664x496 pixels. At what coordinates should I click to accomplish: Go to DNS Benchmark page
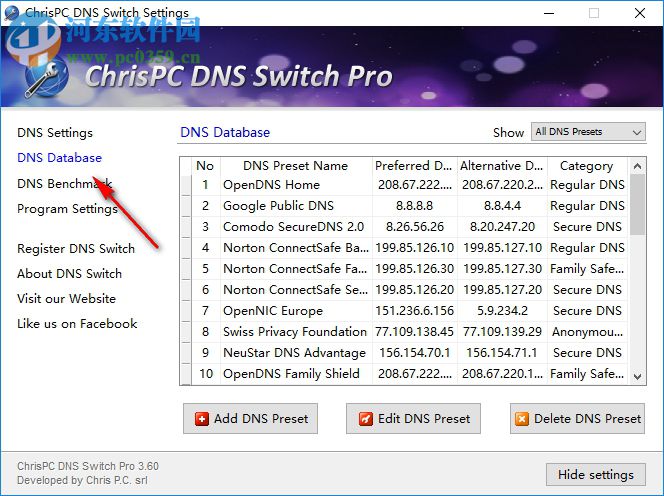64,183
